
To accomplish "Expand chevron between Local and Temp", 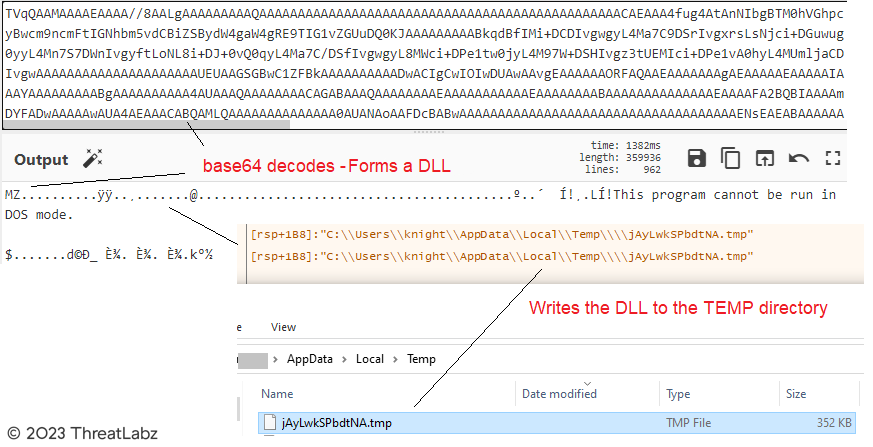I will (396, 359).
